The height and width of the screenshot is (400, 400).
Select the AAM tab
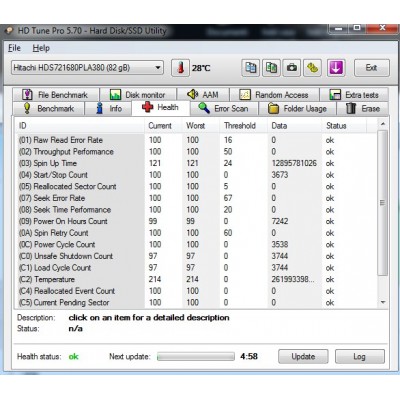[203, 95]
